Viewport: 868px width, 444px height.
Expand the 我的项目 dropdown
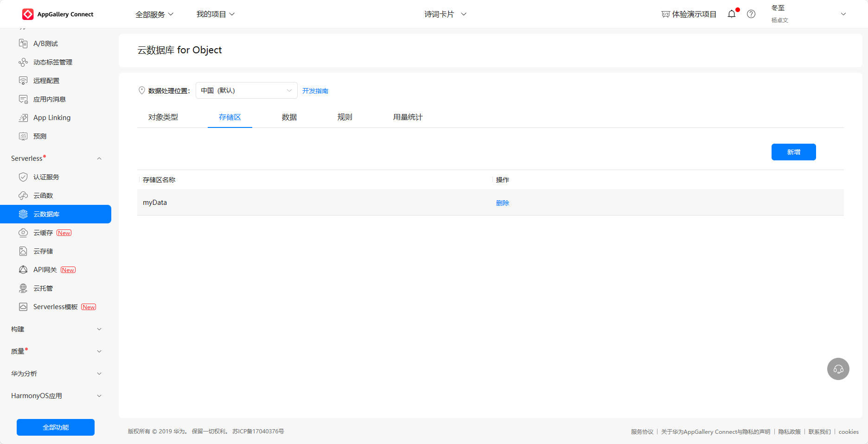coord(216,14)
